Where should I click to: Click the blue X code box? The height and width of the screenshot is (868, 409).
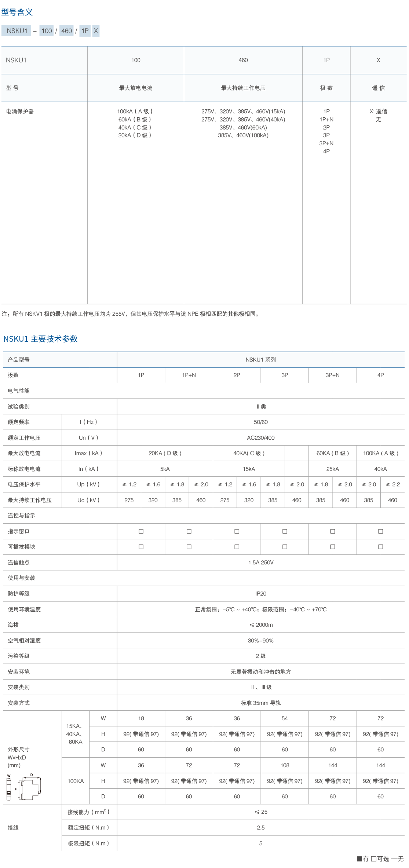96,31
